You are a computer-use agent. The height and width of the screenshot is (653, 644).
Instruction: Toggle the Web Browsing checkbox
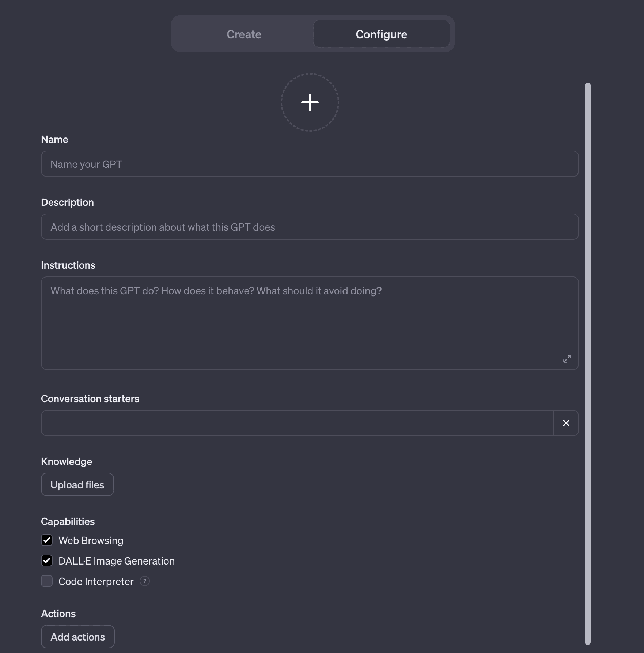pyautogui.click(x=47, y=540)
